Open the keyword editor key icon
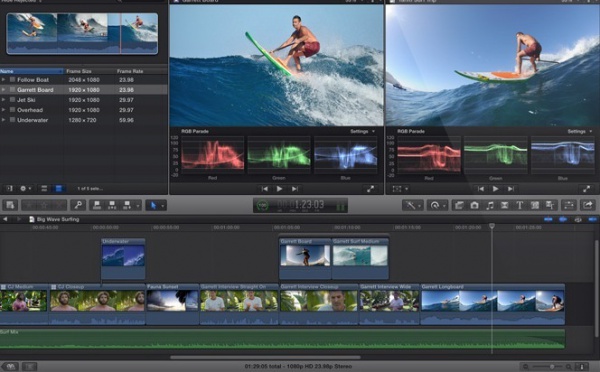Screen dimensions: 600x372 coord(78,206)
